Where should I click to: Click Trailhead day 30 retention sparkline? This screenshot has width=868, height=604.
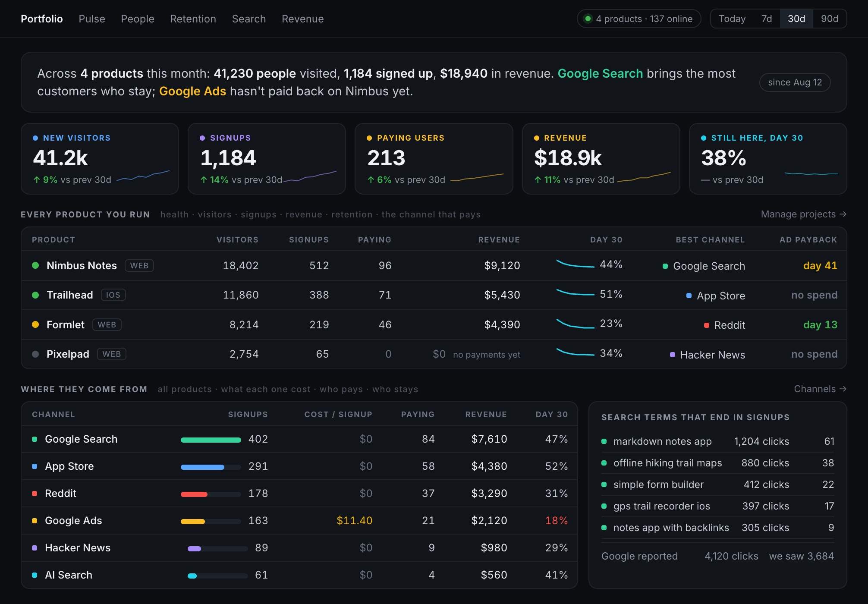tap(576, 293)
